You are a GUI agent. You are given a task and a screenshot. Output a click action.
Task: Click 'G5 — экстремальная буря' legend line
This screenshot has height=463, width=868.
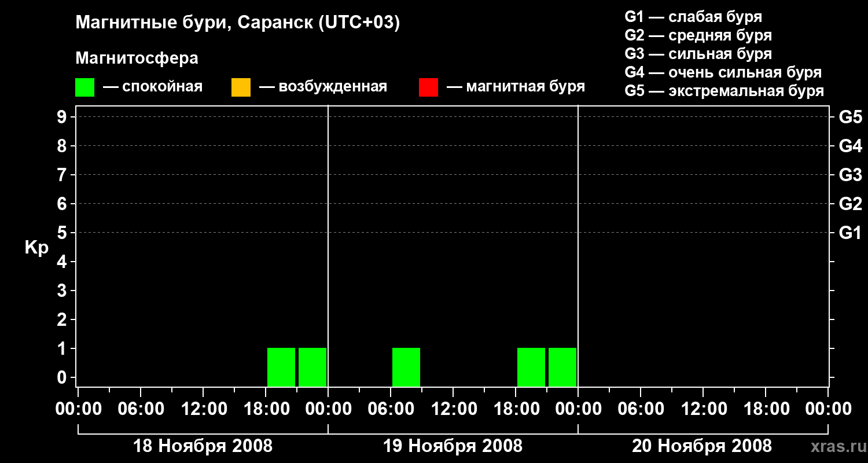tap(724, 91)
